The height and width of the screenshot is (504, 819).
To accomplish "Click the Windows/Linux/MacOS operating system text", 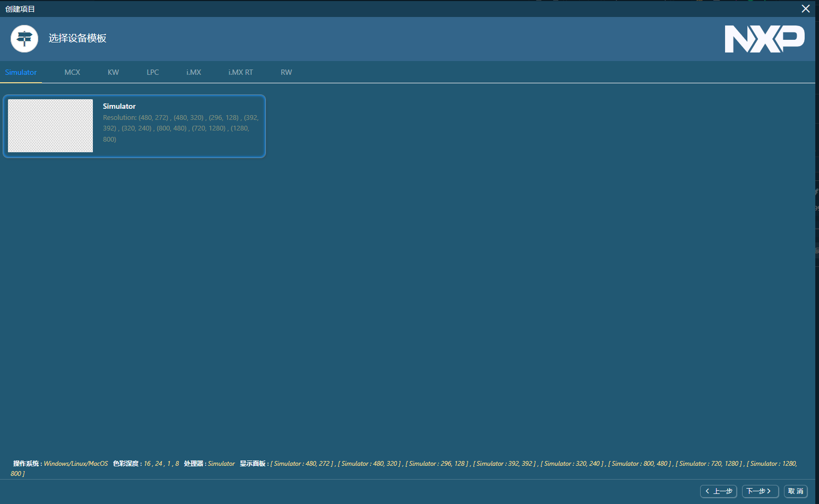I will coord(76,463).
